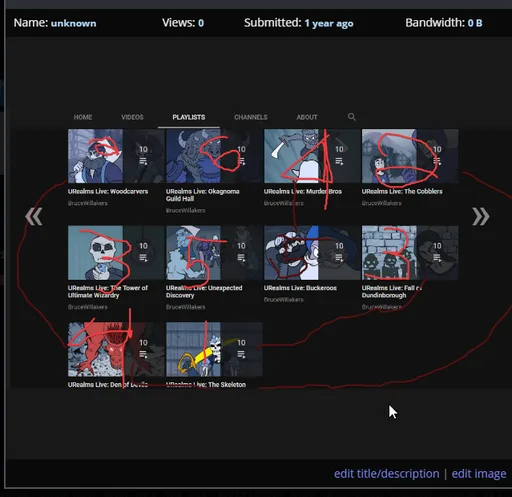
Task: Click BruceWillakers under Murder Bros
Action: [284, 203]
